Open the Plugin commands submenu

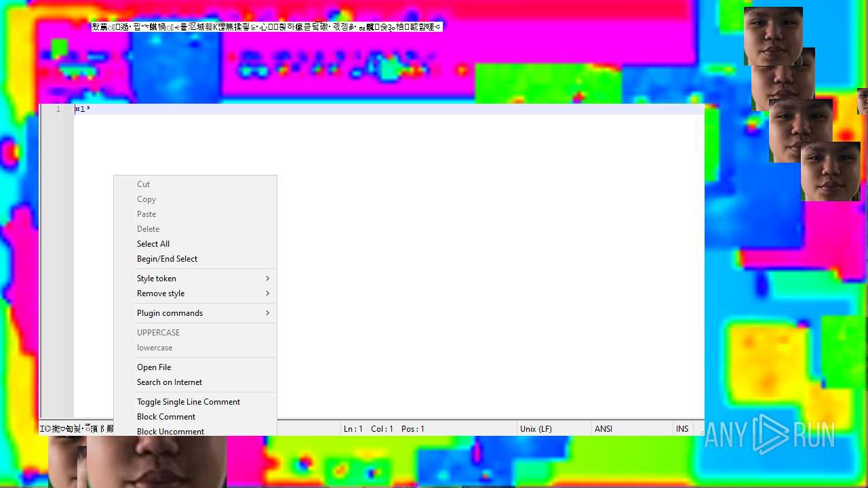coord(195,313)
